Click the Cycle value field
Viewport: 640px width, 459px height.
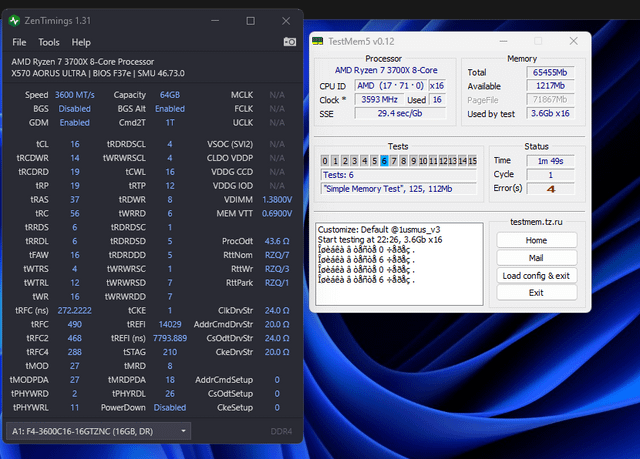point(550,175)
